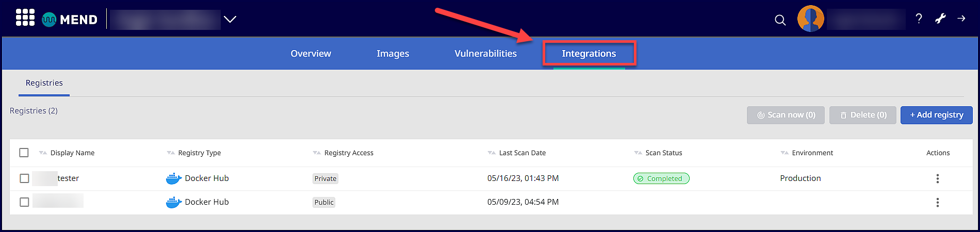The height and width of the screenshot is (232, 980).
Task: Open the help question mark icon
Action: [x=919, y=19]
